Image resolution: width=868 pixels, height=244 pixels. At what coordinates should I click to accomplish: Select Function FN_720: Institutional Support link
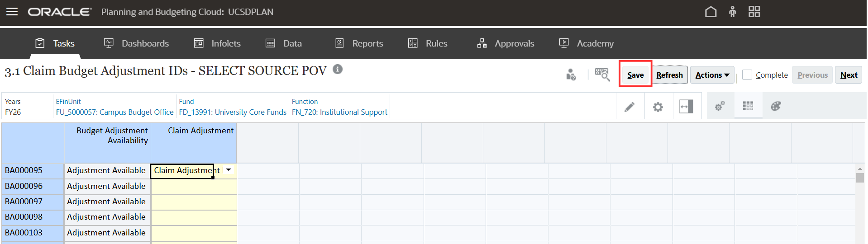pyautogui.click(x=339, y=112)
